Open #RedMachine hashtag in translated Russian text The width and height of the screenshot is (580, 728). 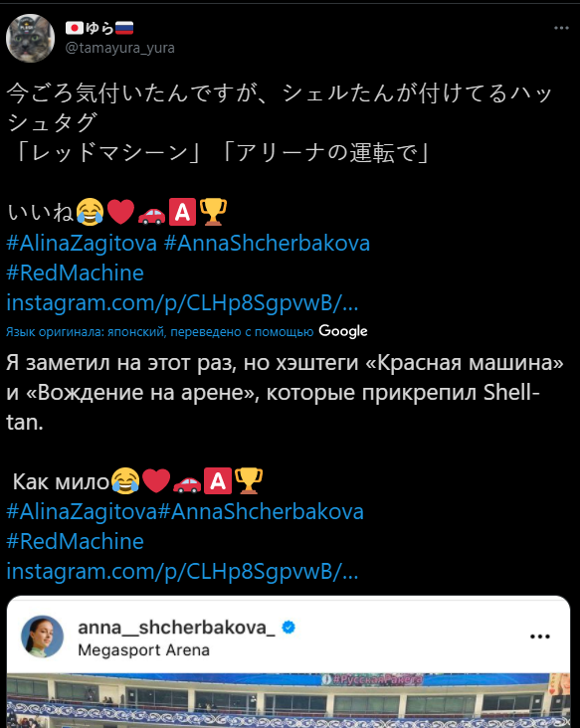point(75,541)
